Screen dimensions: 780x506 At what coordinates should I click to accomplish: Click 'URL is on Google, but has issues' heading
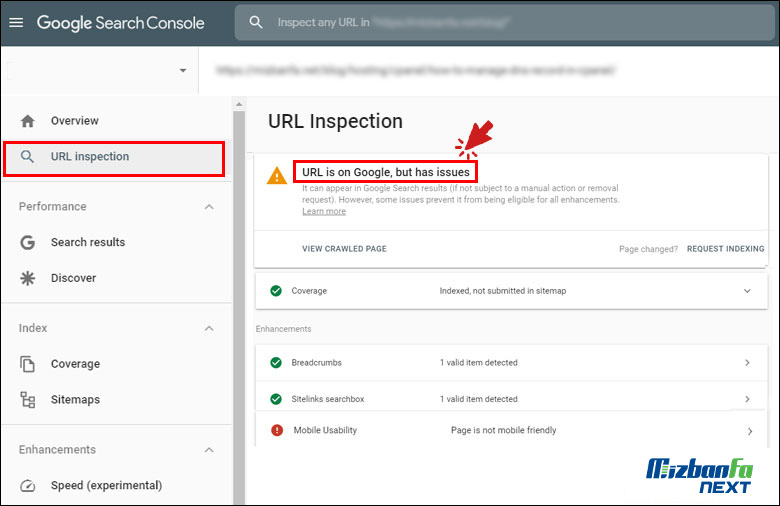(386, 172)
